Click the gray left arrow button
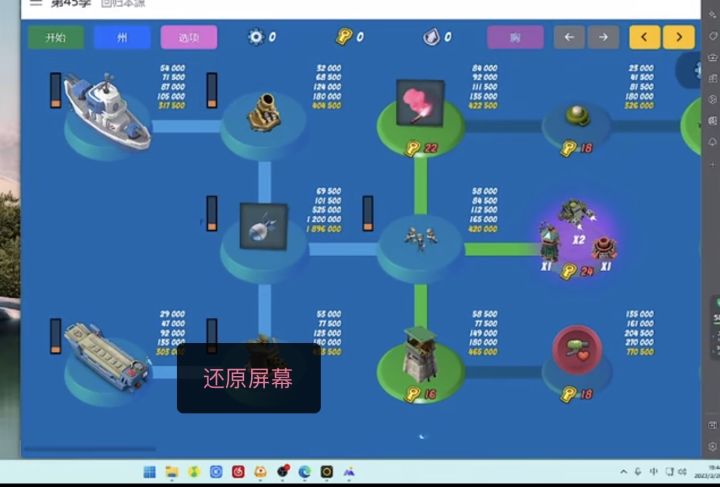Image resolution: width=720 pixels, height=487 pixels. 569,37
